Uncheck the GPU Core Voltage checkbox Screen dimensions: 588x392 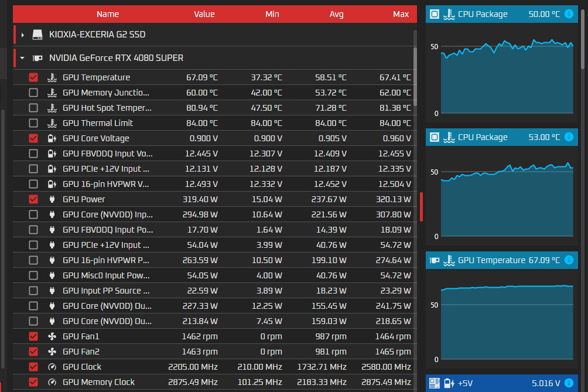(x=33, y=138)
